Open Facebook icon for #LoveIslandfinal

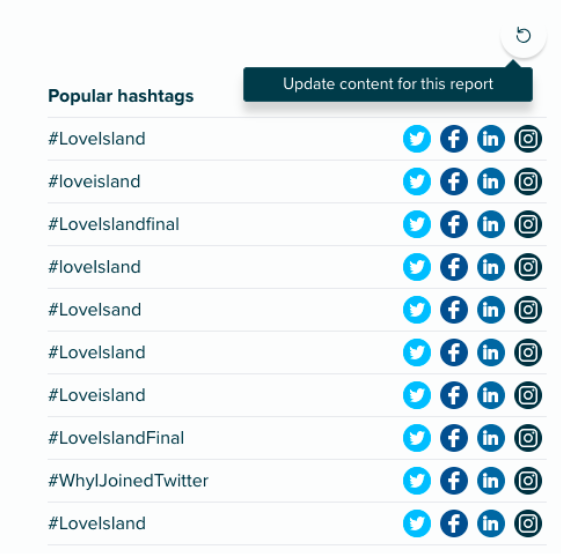[454, 224]
